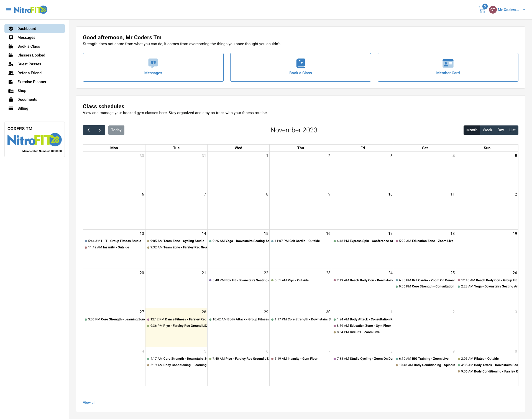Switch calendar to Week view
This screenshot has width=532, height=419.
click(x=487, y=130)
